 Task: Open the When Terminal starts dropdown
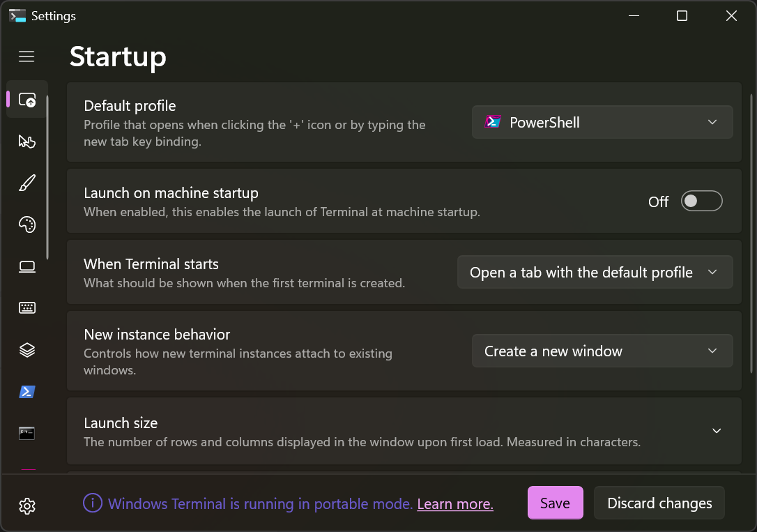595,273
